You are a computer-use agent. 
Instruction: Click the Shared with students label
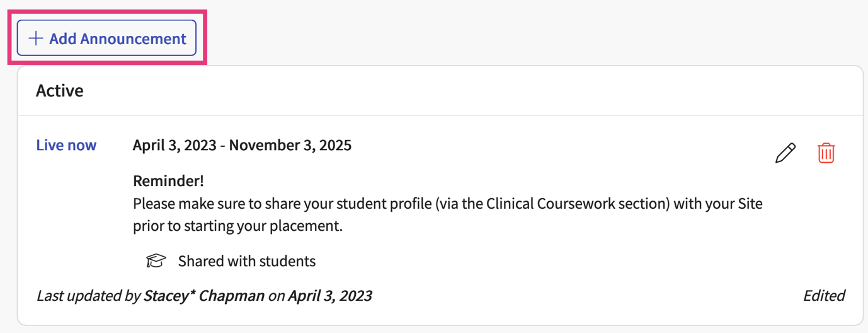247,261
